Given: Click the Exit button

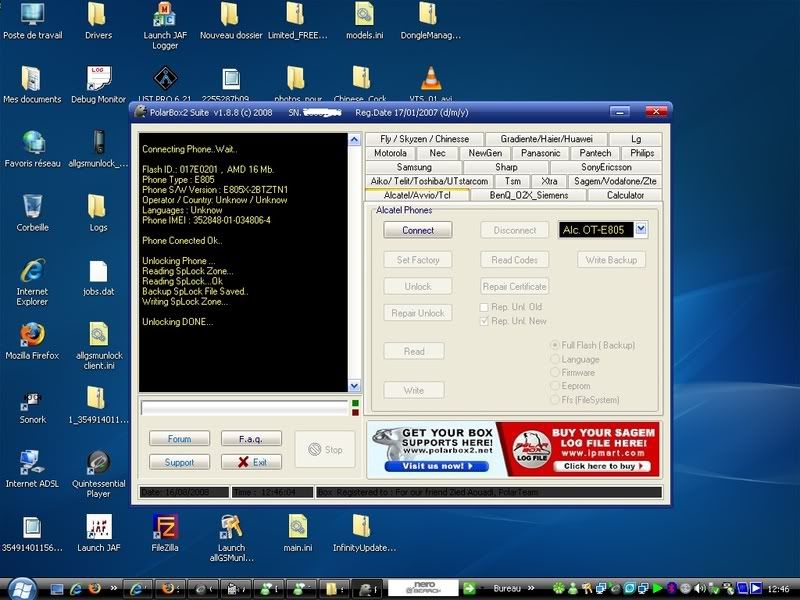Looking at the screenshot, I should click(x=251, y=462).
